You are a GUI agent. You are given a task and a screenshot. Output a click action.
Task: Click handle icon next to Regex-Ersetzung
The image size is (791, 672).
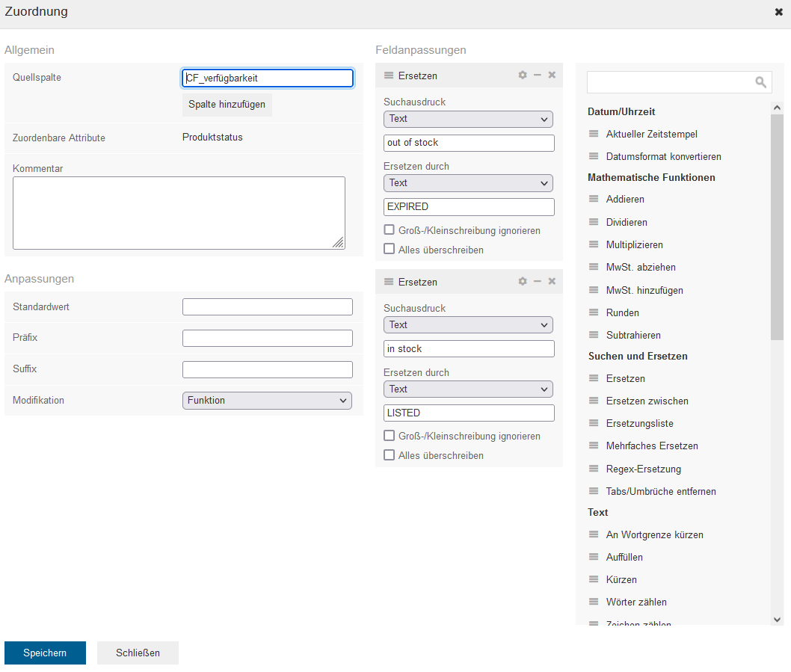pos(594,469)
